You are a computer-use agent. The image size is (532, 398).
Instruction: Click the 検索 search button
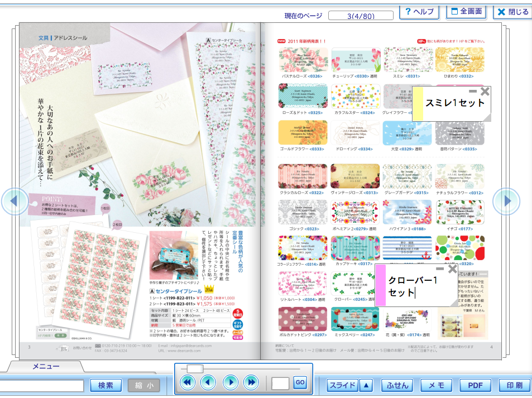(x=106, y=385)
